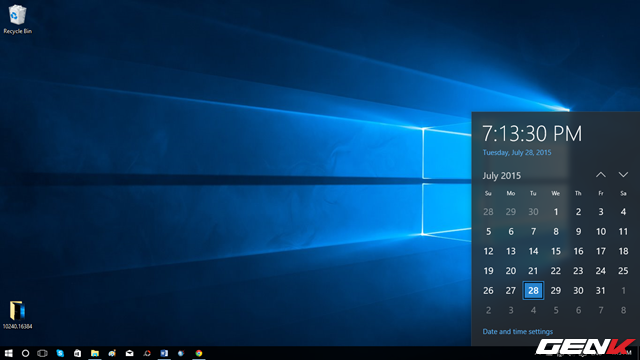Select date 25 in calendar
Viewport: 640px width, 360px height.
623,271
